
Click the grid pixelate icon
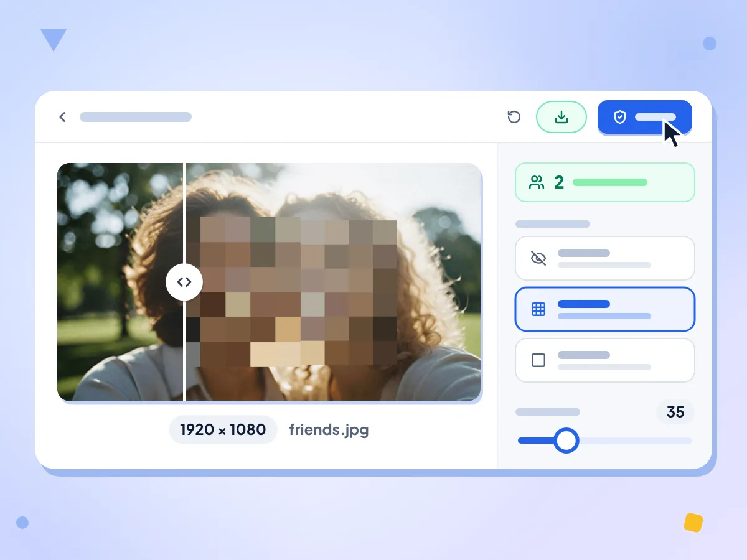(x=538, y=309)
